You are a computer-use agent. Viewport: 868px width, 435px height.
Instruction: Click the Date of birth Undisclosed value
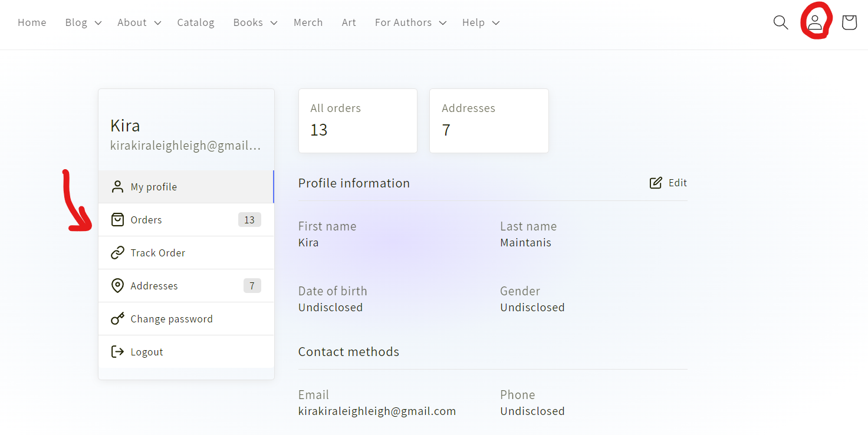tap(330, 307)
